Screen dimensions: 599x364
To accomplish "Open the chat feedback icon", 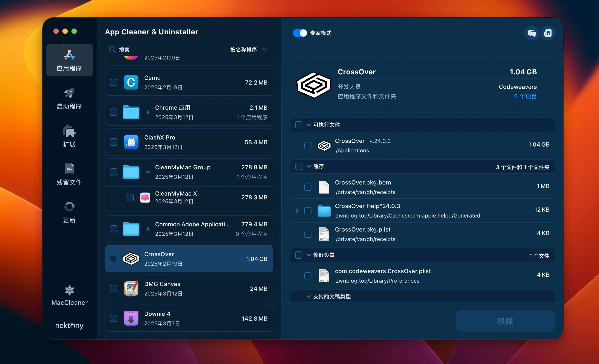I will (x=532, y=33).
